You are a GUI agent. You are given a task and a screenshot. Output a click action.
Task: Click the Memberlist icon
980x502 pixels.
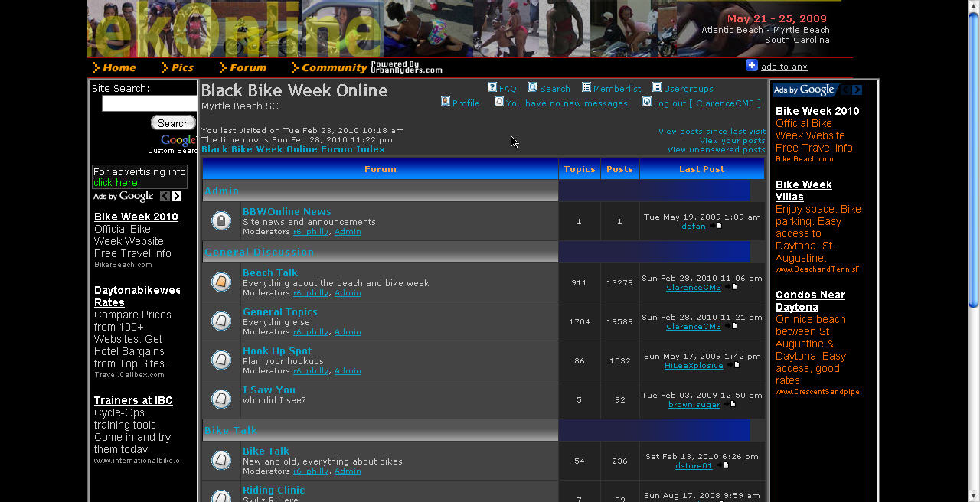586,87
